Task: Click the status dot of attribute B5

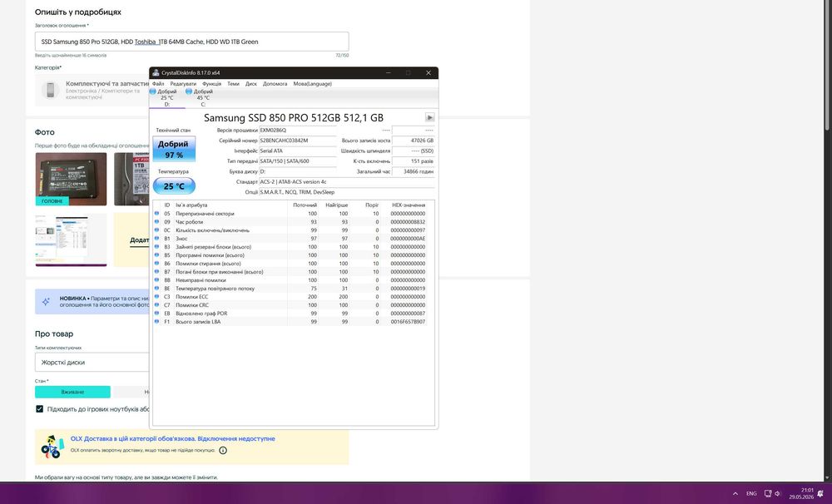Action: (x=156, y=255)
